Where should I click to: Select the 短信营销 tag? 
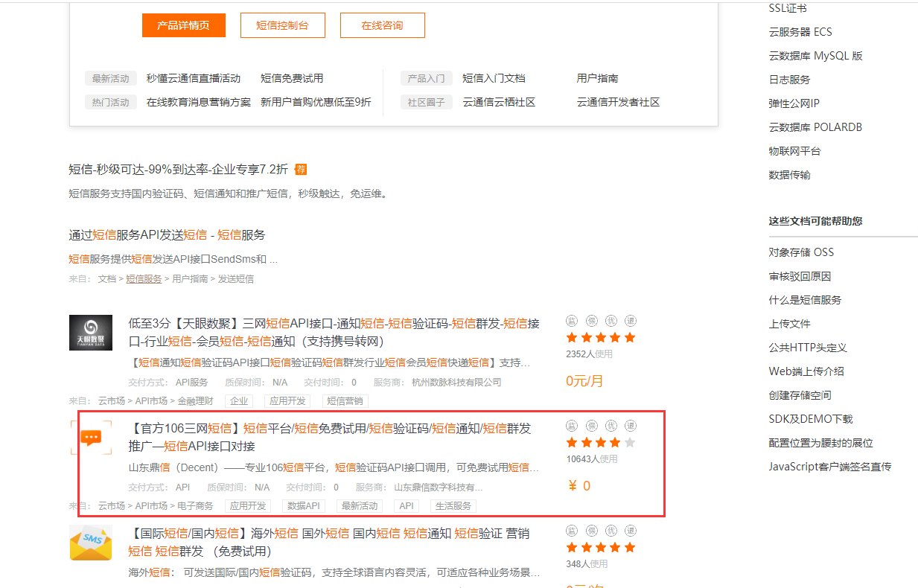coord(345,401)
